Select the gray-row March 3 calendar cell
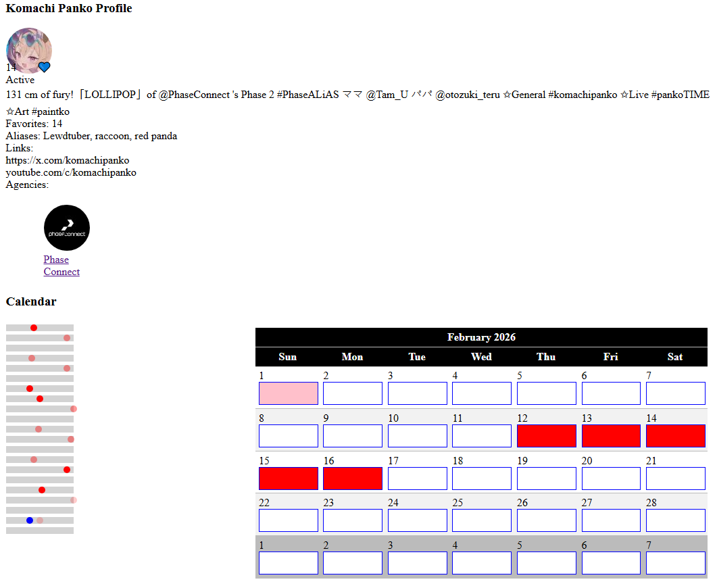 pos(418,563)
